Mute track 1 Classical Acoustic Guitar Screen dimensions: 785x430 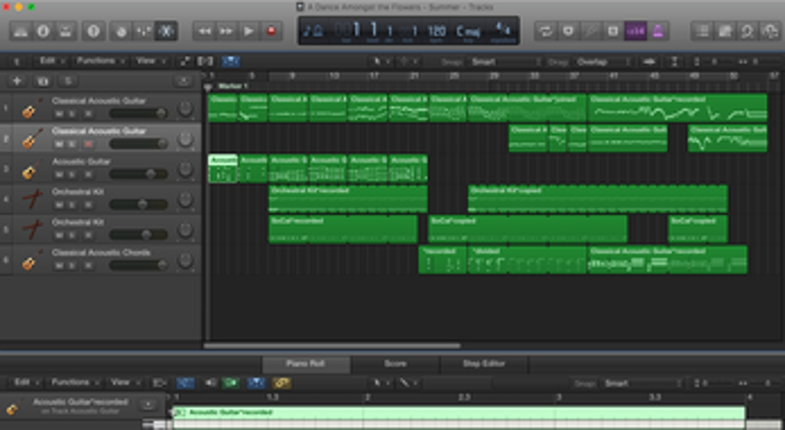pyautogui.click(x=59, y=114)
